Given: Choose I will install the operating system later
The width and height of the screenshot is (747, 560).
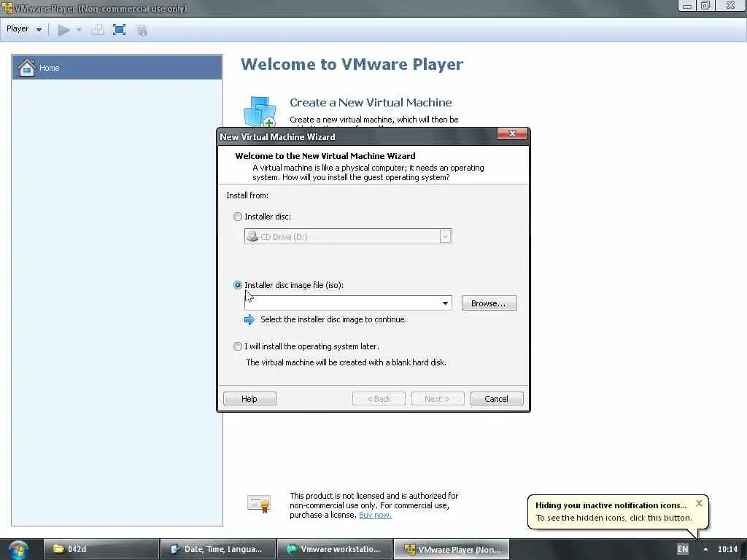Looking at the screenshot, I should [238, 346].
